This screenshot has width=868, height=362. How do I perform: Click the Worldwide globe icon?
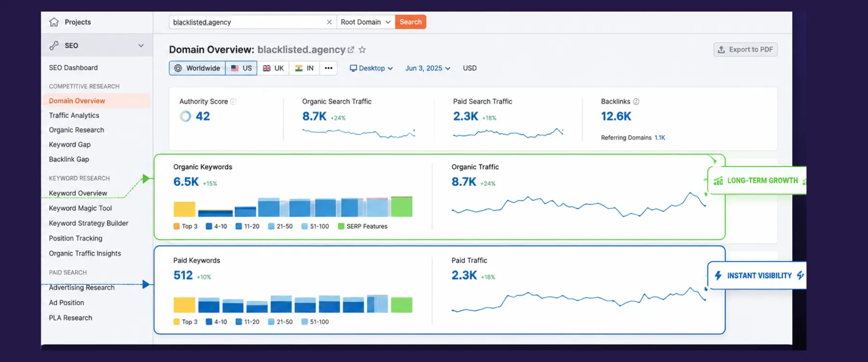tap(178, 68)
